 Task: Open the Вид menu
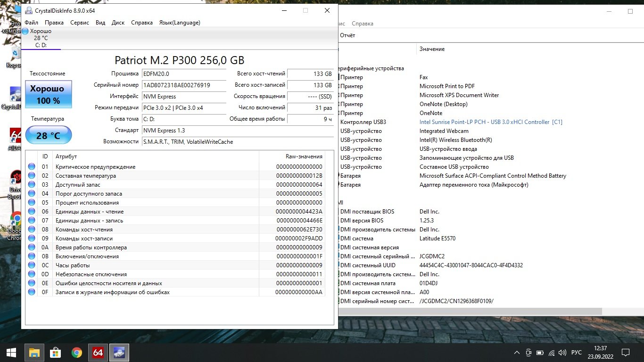[100, 23]
